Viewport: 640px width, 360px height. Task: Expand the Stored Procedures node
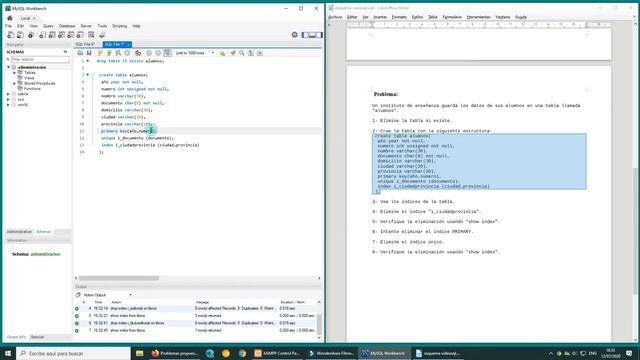click(x=15, y=83)
